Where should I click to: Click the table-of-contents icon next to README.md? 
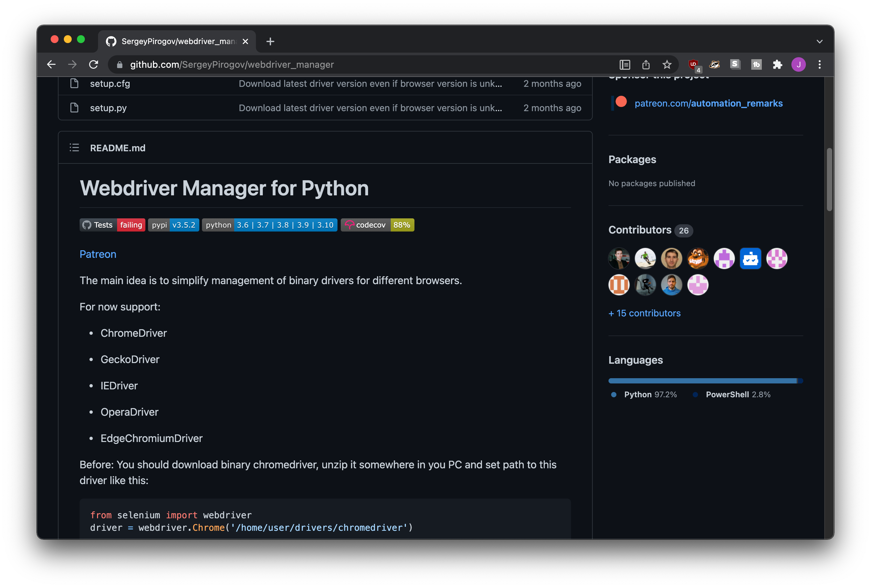click(x=74, y=148)
